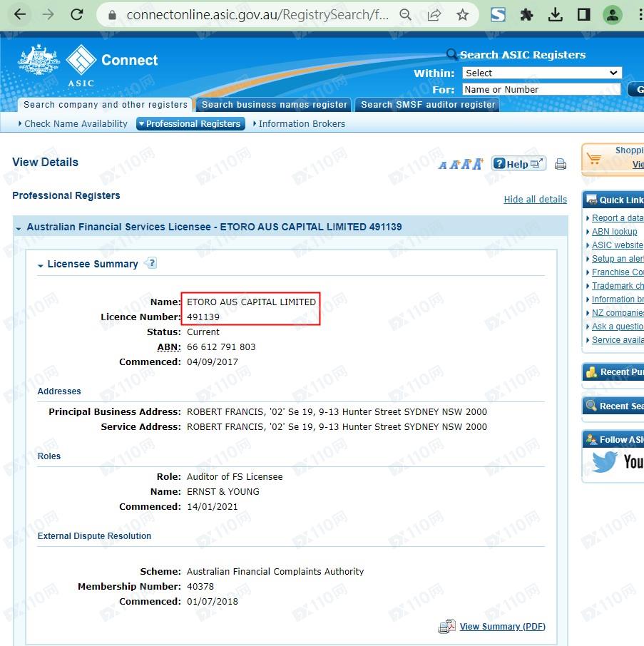Click the Help button
The width and height of the screenshot is (644, 646).
pos(518,164)
